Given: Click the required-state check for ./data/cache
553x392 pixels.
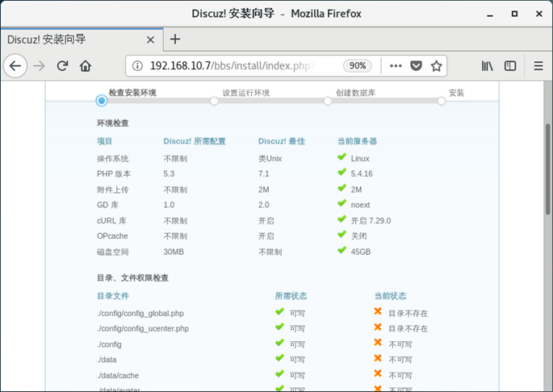Looking at the screenshot, I should coord(279,373).
